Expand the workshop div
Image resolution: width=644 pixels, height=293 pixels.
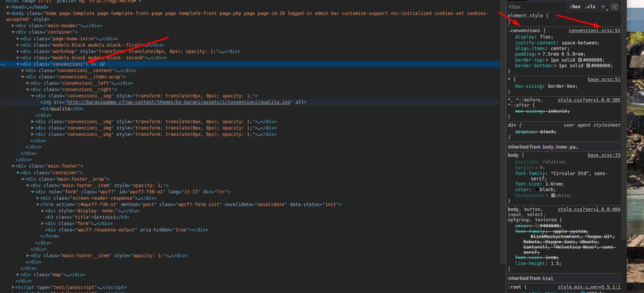18,52
